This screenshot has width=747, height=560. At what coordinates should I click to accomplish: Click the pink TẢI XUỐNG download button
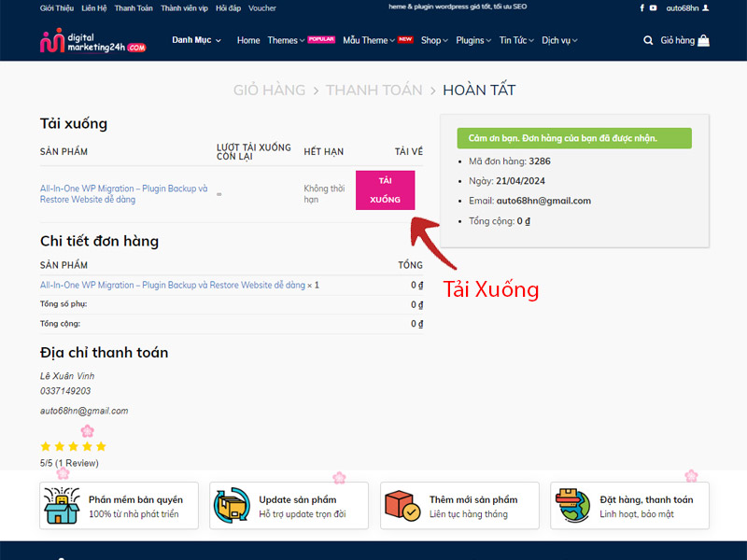point(385,190)
